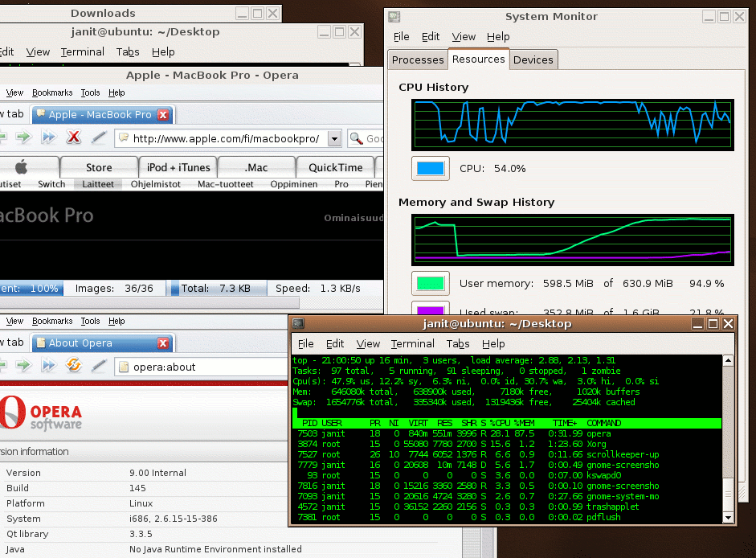Pick the green User memory color swatch

coord(430,284)
